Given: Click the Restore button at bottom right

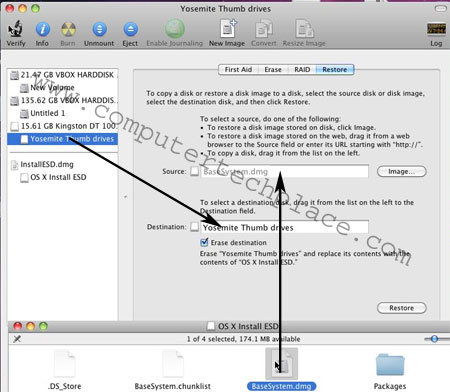Looking at the screenshot, I should pyautogui.click(x=401, y=308).
